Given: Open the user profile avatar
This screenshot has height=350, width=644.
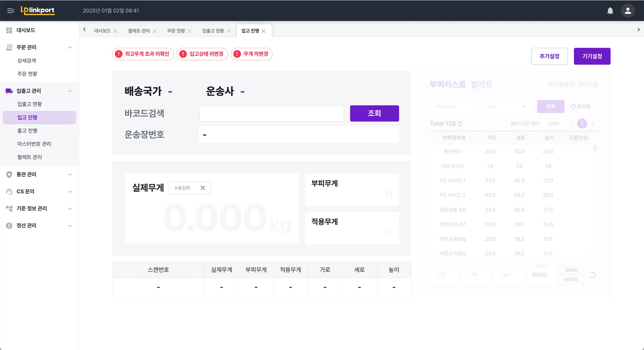Looking at the screenshot, I should tap(628, 11).
